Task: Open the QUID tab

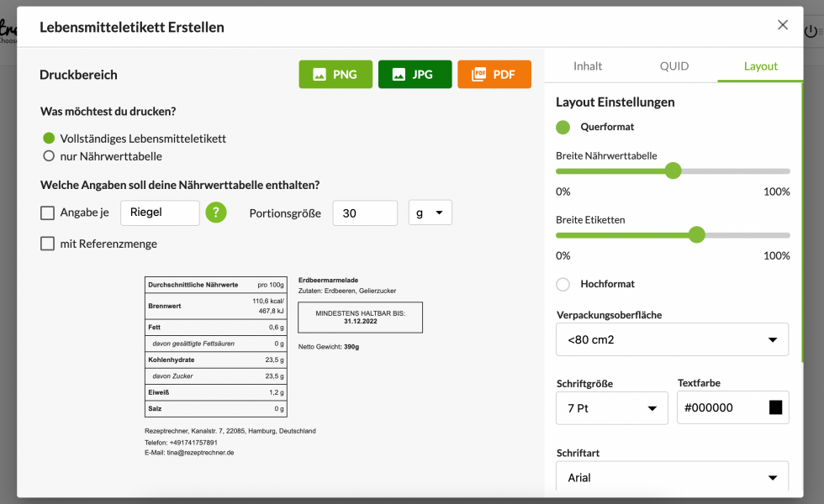Action: coord(673,66)
